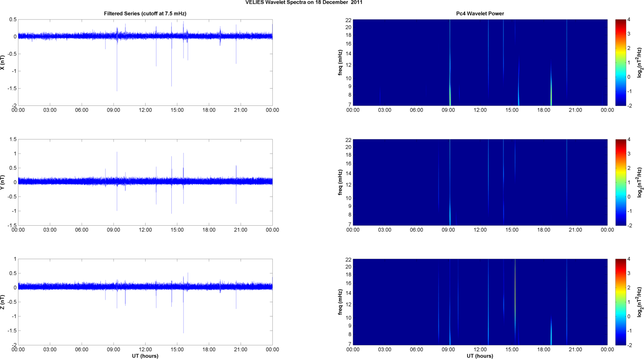Click the bottom spectrogram's colorbar
The width and height of the screenshot is (644, 359).
(x=620, y=302)
